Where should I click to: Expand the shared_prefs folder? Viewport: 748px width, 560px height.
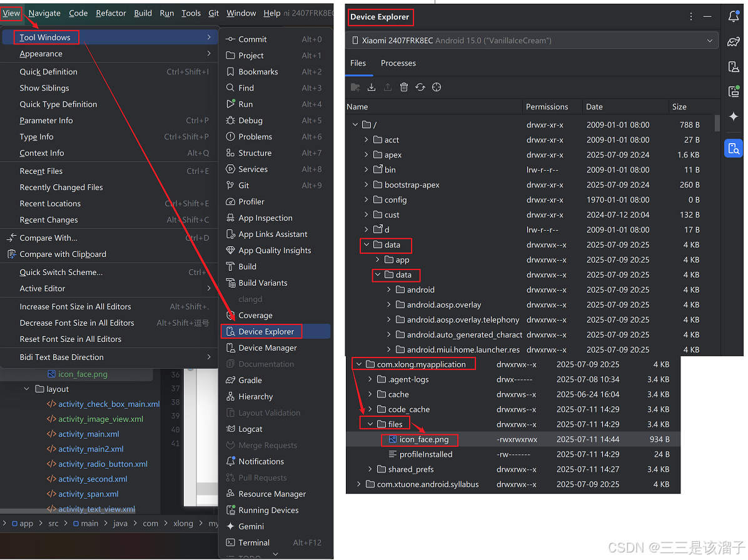point(370,469)
